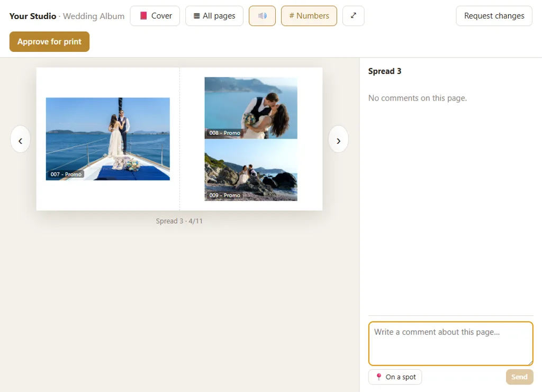Click Request changes button
The height and width of the screenshot is (392, 542).
(x=494, y=16)
